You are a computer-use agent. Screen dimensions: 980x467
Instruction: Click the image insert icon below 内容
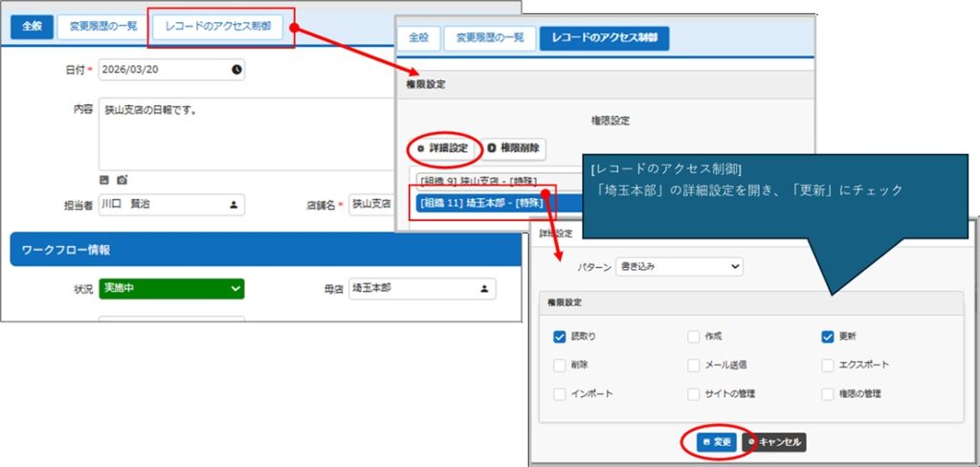[104, 179]
